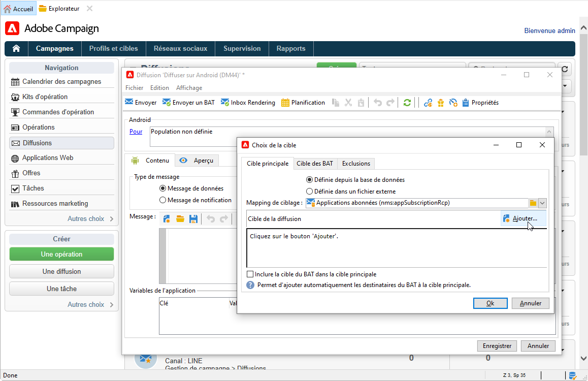The image size is (588, 381).
Task: Open Tâches in Navigation panel
Action: (61, 188)
